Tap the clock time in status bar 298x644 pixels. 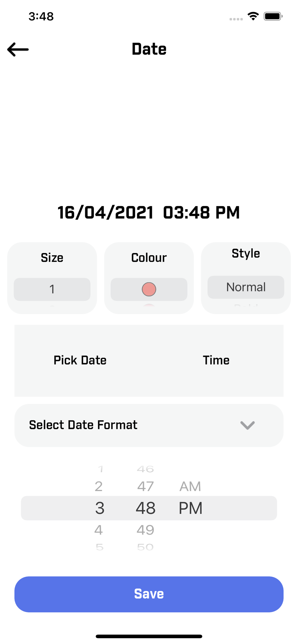[41, 16]
